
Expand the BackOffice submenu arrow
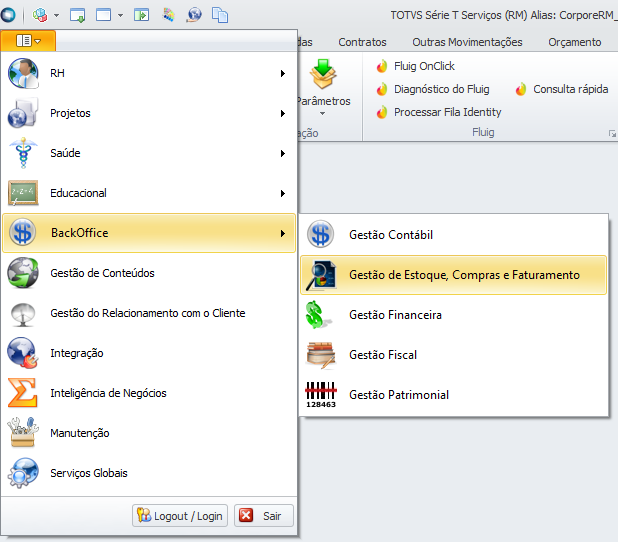point(283,233)
